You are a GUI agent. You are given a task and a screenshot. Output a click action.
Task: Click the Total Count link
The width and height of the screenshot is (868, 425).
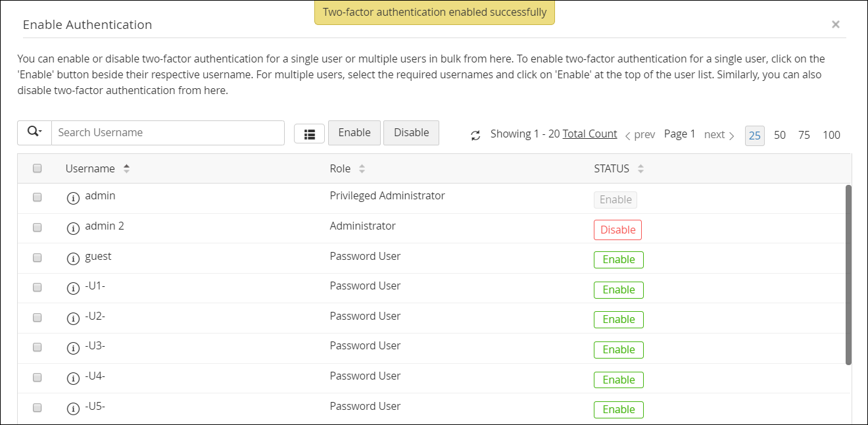click(590, 134)
